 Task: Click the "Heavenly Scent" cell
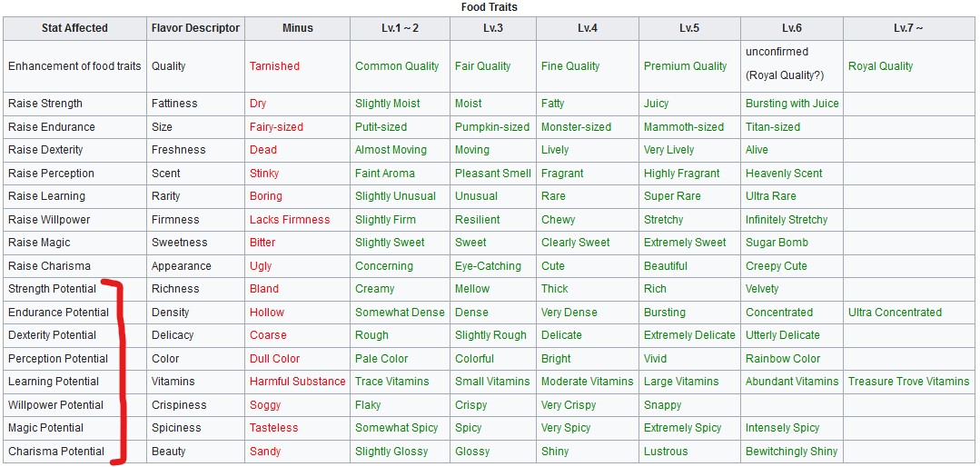click(784, 174)
